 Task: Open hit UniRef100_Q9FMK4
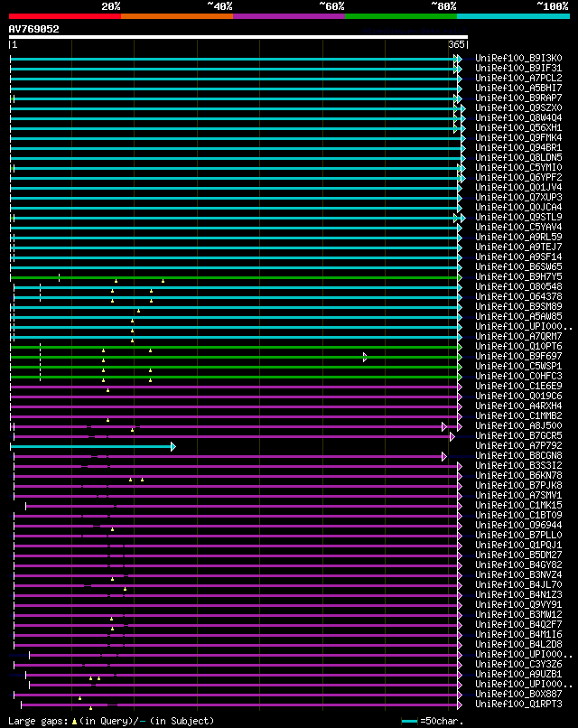pos(518,138)
